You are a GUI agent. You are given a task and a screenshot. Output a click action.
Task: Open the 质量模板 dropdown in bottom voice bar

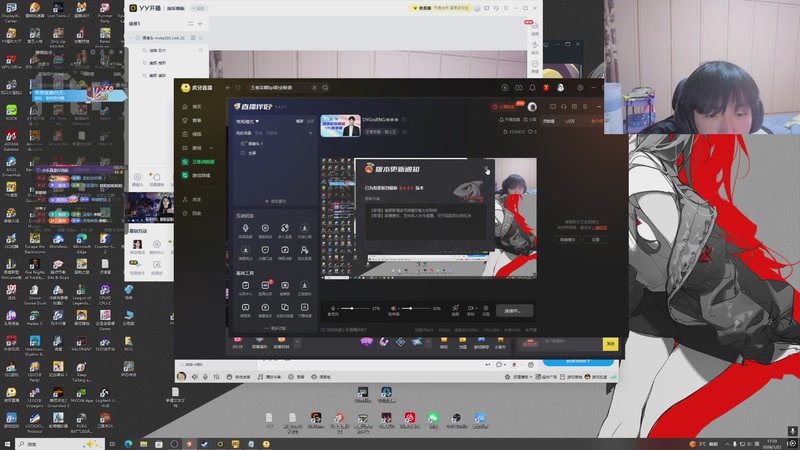(519, 377)
